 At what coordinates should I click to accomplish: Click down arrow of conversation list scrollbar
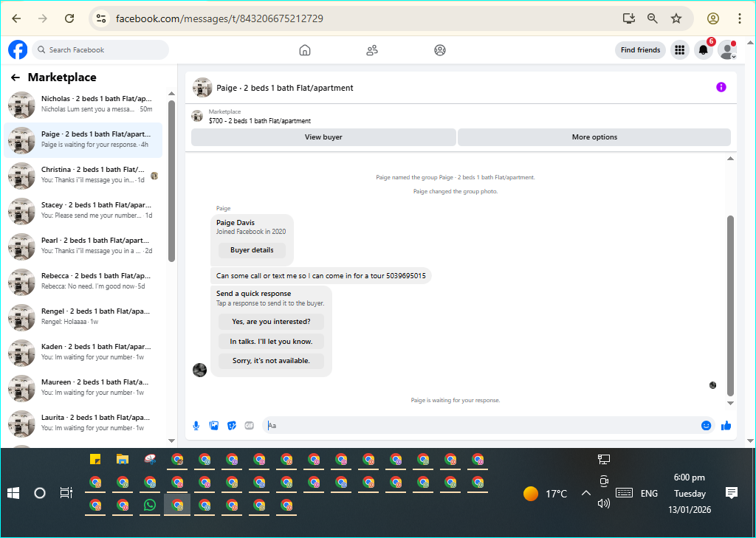click(171, 441)
